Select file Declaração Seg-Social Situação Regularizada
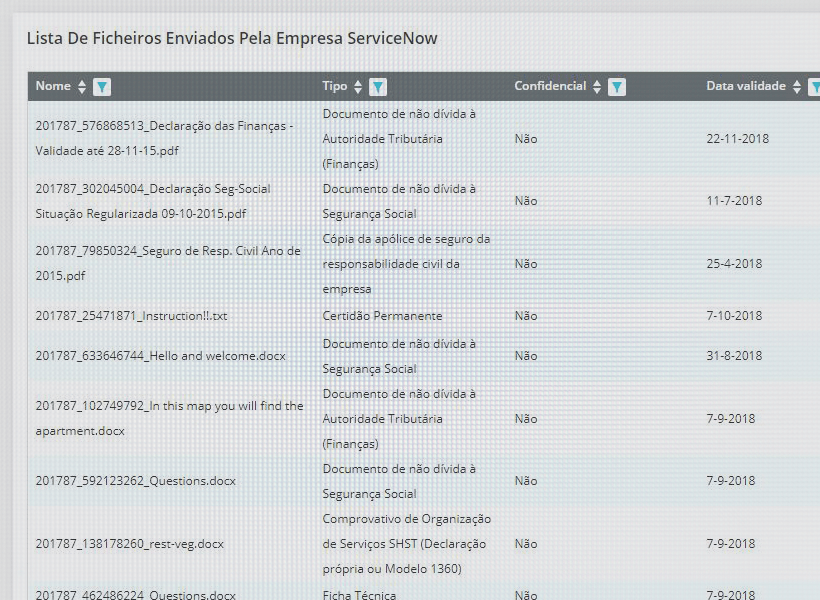This screenshot has width=820, height=600. (153, 201)
